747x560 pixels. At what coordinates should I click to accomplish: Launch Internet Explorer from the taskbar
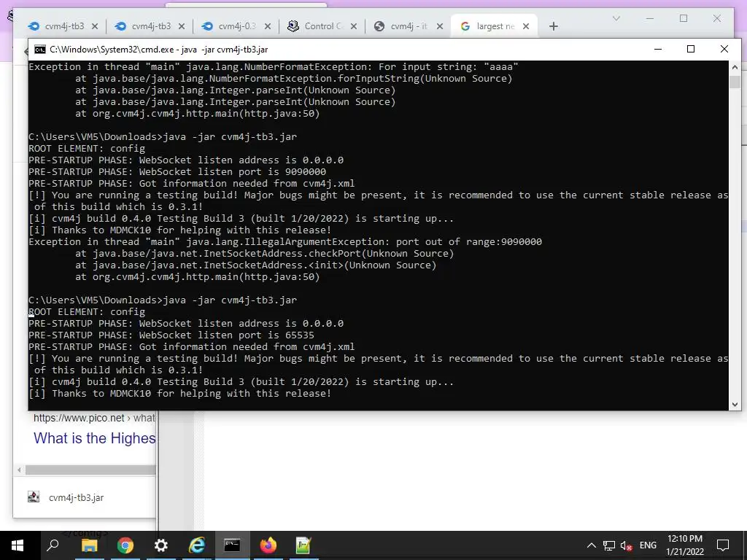(196, 545)
